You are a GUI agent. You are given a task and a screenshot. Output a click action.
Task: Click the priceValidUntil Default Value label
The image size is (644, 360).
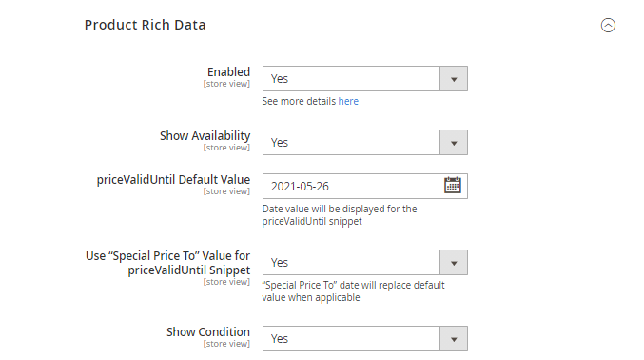173,180
